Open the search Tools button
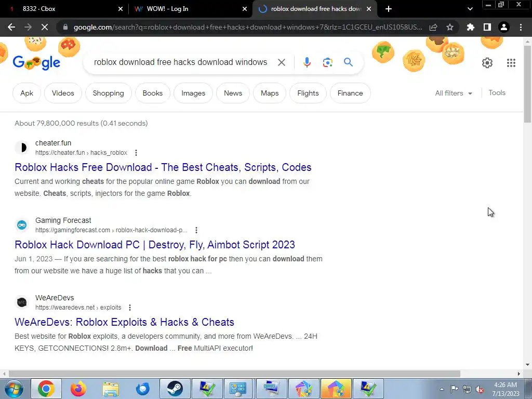The width and height of the screenshot is (532, 399). (x=497, y=92)
